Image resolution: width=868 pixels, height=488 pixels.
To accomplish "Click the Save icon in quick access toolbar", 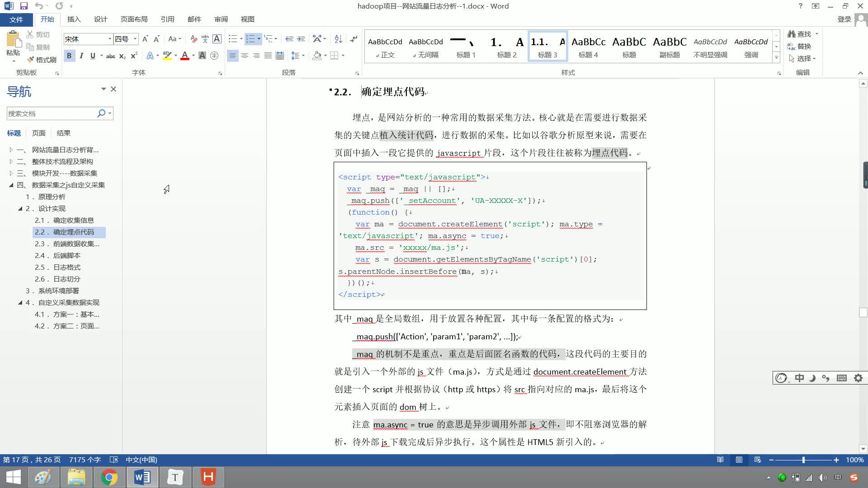I will 24,6.
